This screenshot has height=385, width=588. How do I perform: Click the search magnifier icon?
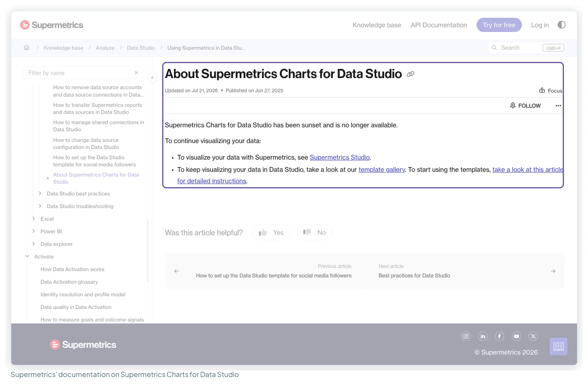click(494, 48)
